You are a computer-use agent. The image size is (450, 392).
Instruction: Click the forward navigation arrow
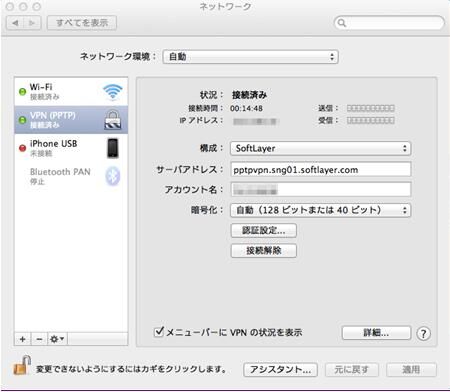(32, 23)
